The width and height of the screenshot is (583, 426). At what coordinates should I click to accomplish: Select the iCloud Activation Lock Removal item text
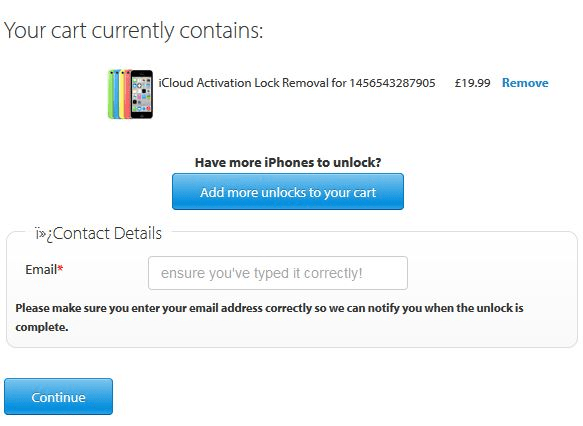click(297, 83)
